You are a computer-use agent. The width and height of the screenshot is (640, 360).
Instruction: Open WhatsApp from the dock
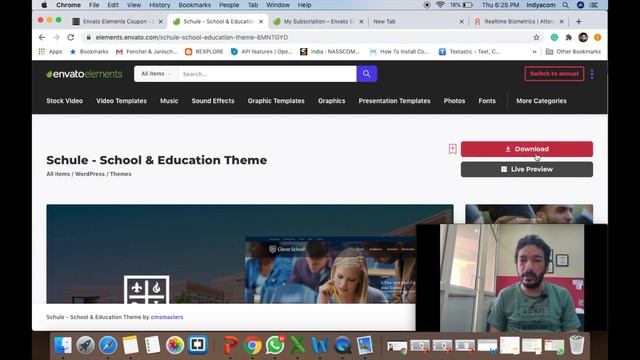tap(275, 345)
